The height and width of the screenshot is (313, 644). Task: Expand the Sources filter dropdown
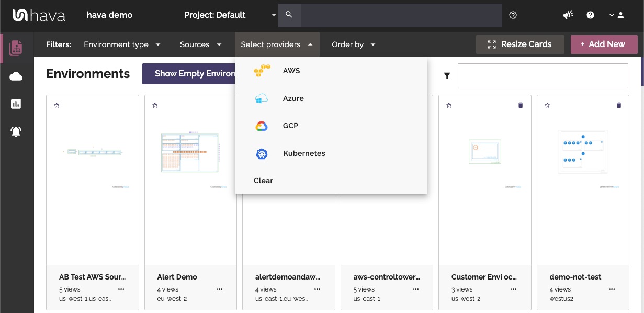coord(201,44)
